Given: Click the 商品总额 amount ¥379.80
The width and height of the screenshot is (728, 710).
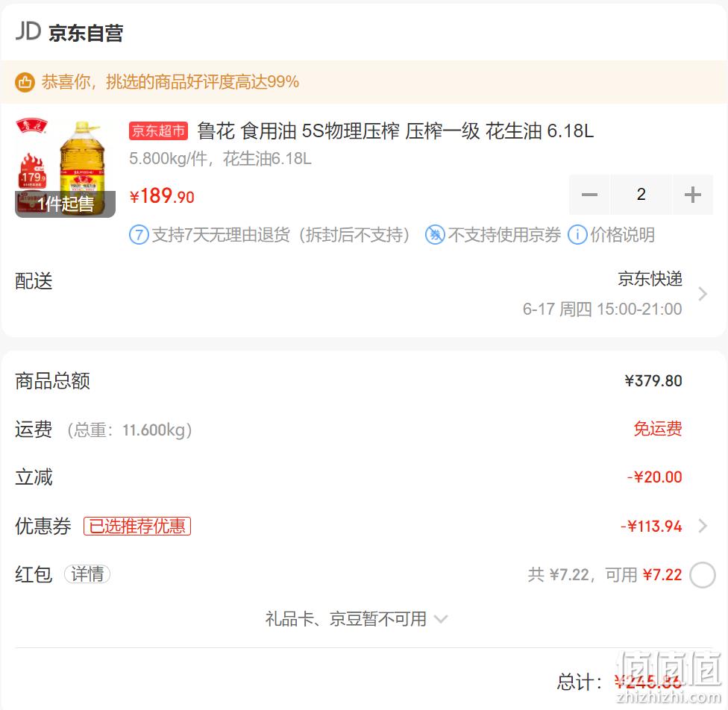Looking at the screenshot, I should pyautogui.click(x=653, y=381).
